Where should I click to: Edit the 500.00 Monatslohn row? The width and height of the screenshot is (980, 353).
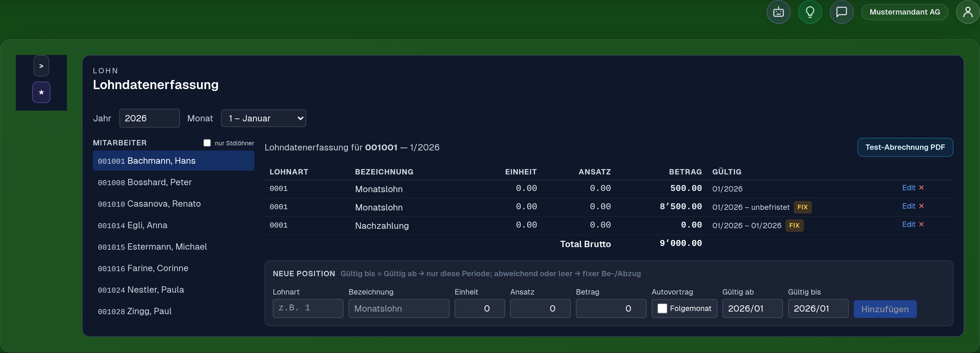coord(908,188)
